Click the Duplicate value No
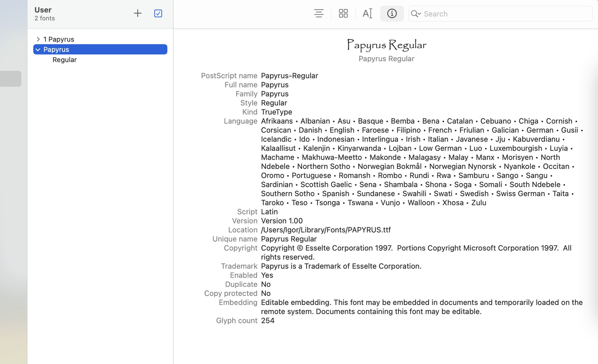The width and height of the screenshot is (598, 364). tap(266, 284)
